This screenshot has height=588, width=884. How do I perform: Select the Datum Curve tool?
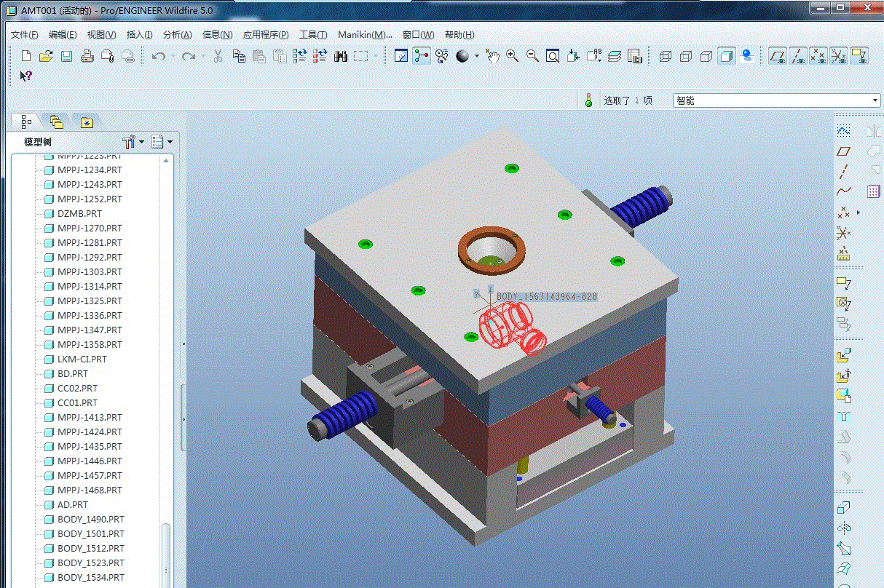(x=844, y=192)
